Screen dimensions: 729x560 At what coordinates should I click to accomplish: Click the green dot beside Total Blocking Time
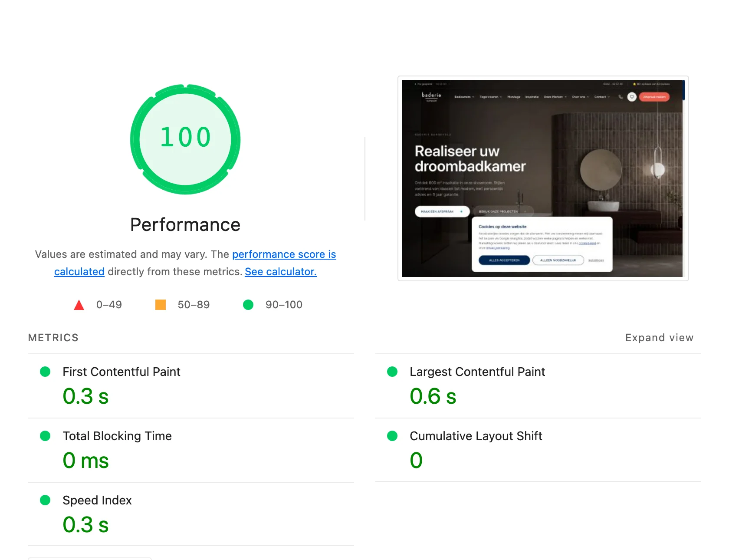pos(45,436)
